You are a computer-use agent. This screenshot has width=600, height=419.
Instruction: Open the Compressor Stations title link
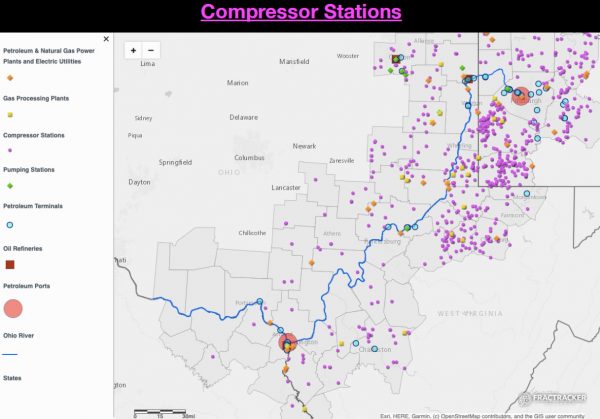point(300,13)
